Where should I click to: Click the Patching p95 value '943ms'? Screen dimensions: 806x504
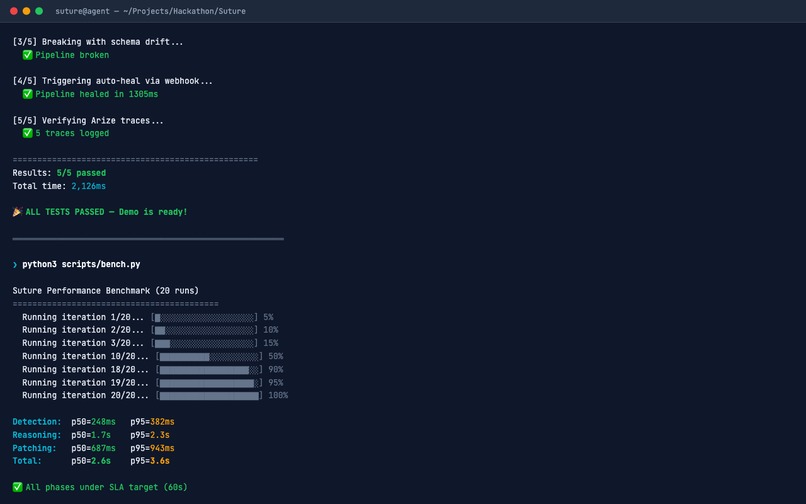tap(162, 448)
